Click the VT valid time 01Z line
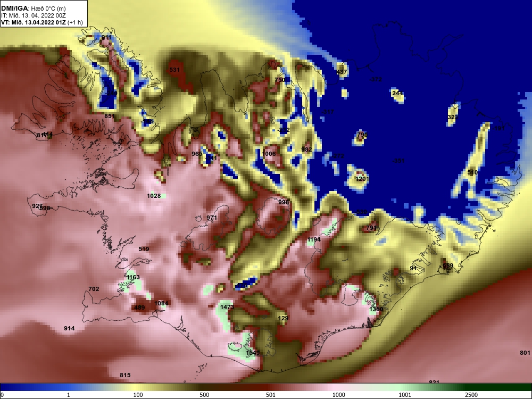The width and height of the screenshot is (532, 399). point(42,22)
